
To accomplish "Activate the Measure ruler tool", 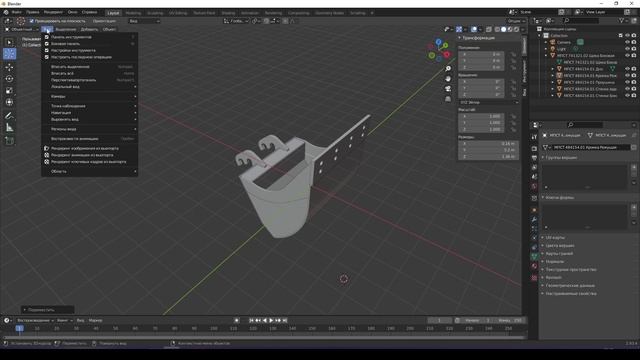I will (9, 128).
